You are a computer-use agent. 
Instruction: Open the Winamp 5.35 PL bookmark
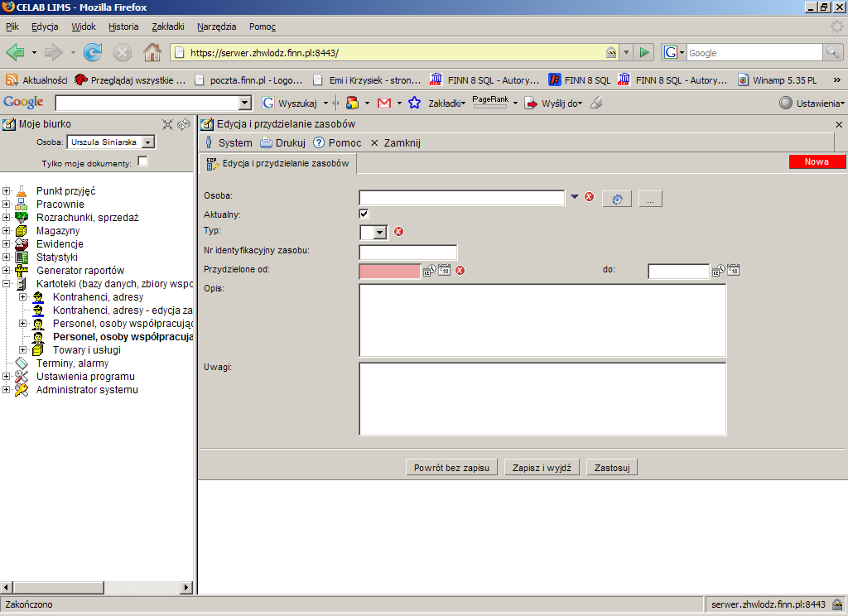click(x=778, y=80)
